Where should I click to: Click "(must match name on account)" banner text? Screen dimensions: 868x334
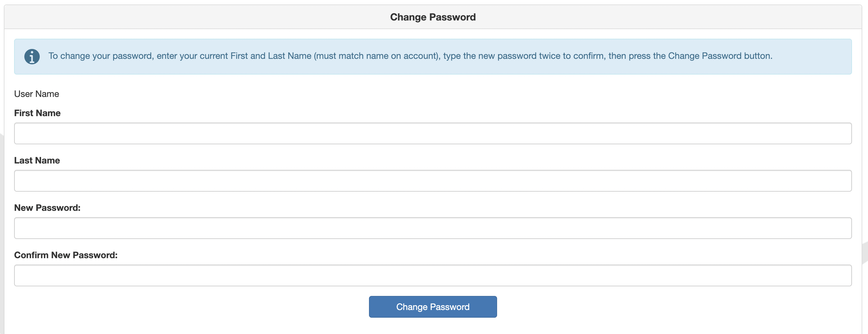point(377,56)
